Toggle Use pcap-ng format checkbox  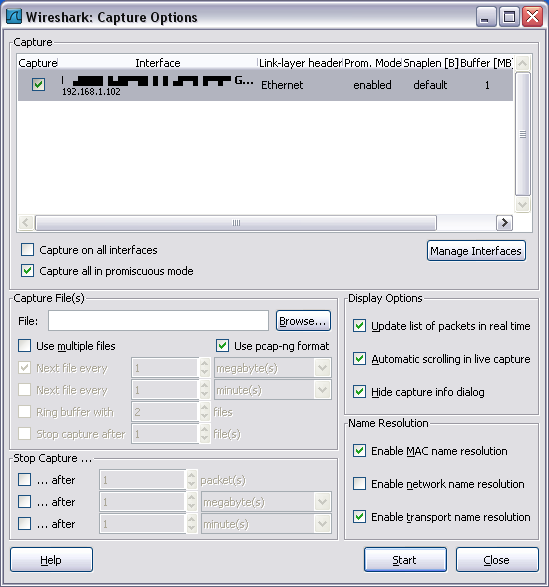[x=222, y=346]
